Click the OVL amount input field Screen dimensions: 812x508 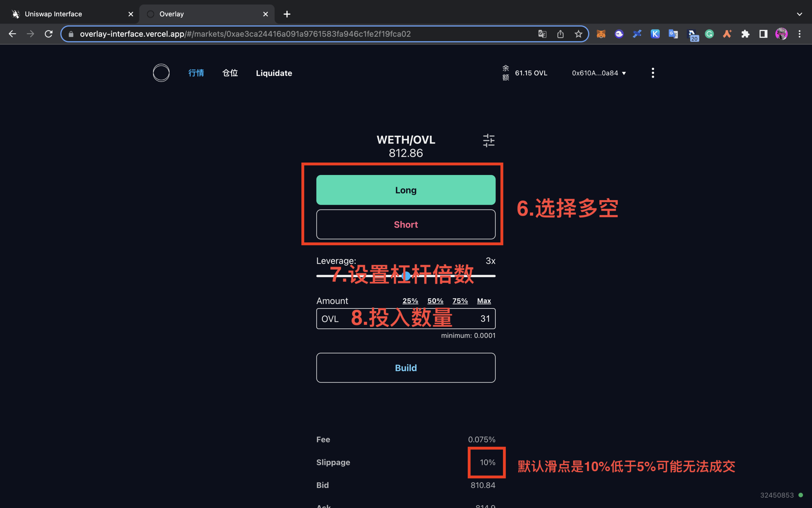[x=406, y=319]
